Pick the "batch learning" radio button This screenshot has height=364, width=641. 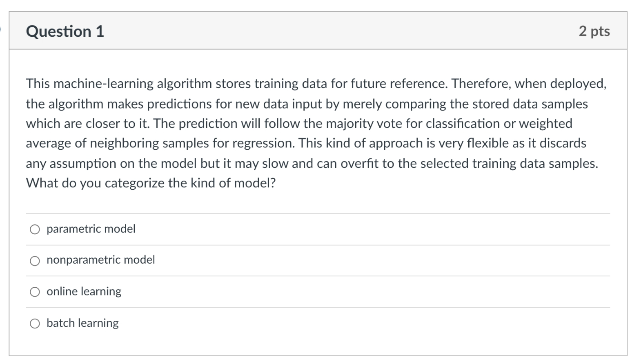click(35, 323)
